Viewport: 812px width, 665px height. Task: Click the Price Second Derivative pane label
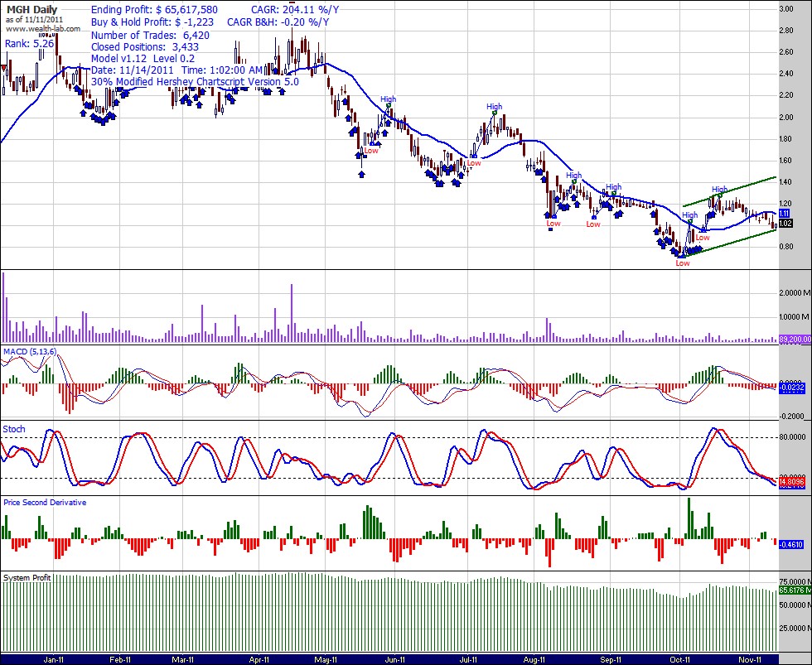click(46, 502)
